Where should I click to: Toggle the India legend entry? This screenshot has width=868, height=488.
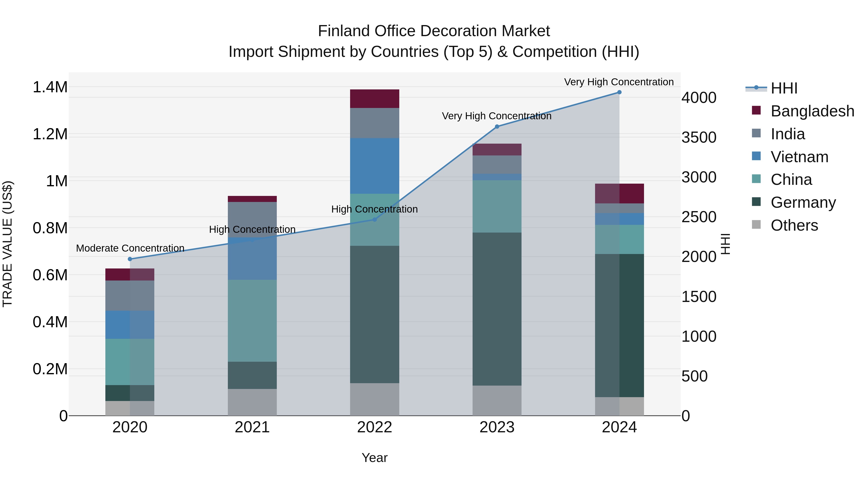pos(778,134)
